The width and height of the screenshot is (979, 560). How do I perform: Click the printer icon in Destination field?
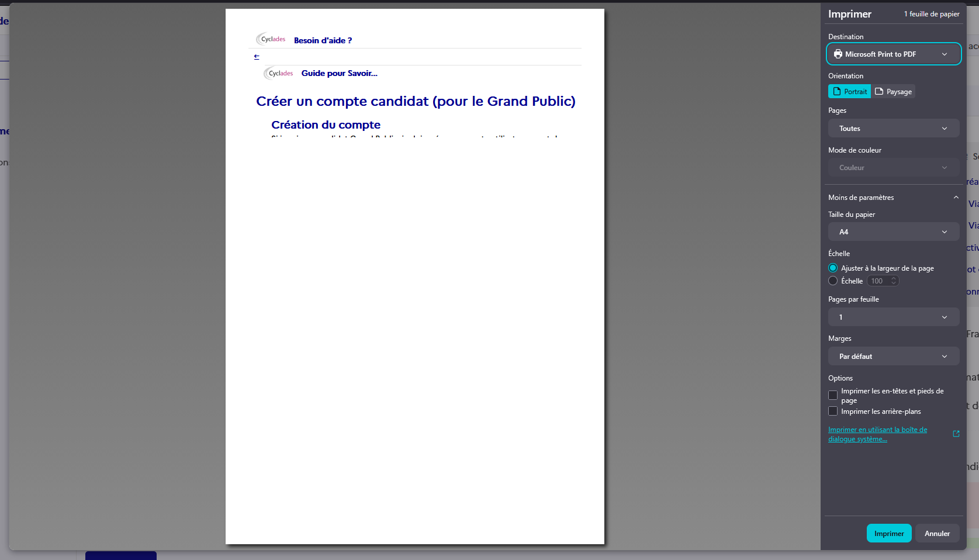838,54
